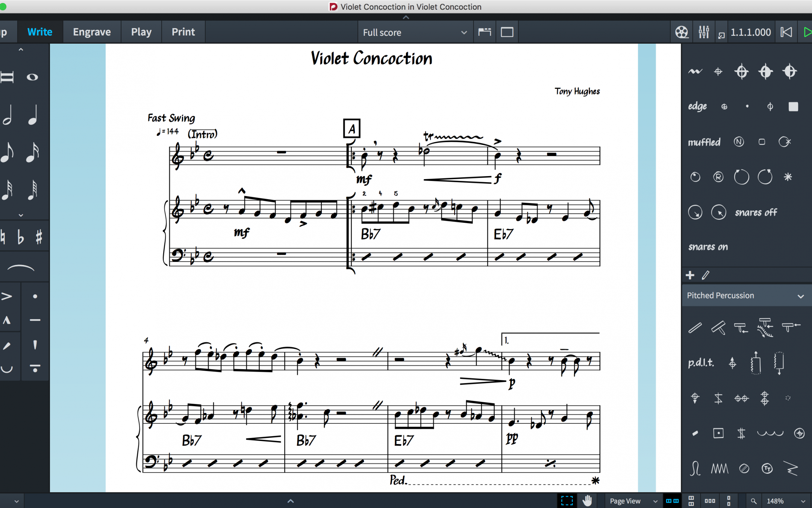The width and height of the screenshot is (812, 508).
Task: Toggle single pages vertical arrangement
Action: (691, 501)
